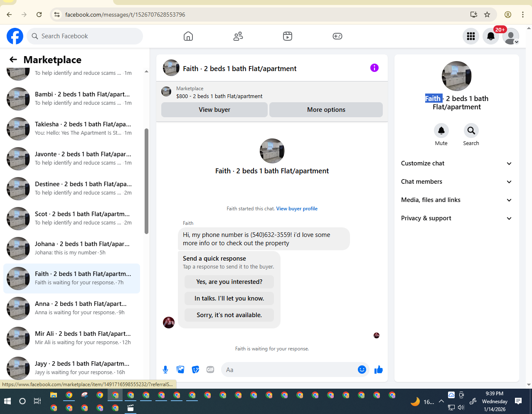Screen dimensions: 532x414
Task: Click install app icon in address bar
Action: pos(474,15)
